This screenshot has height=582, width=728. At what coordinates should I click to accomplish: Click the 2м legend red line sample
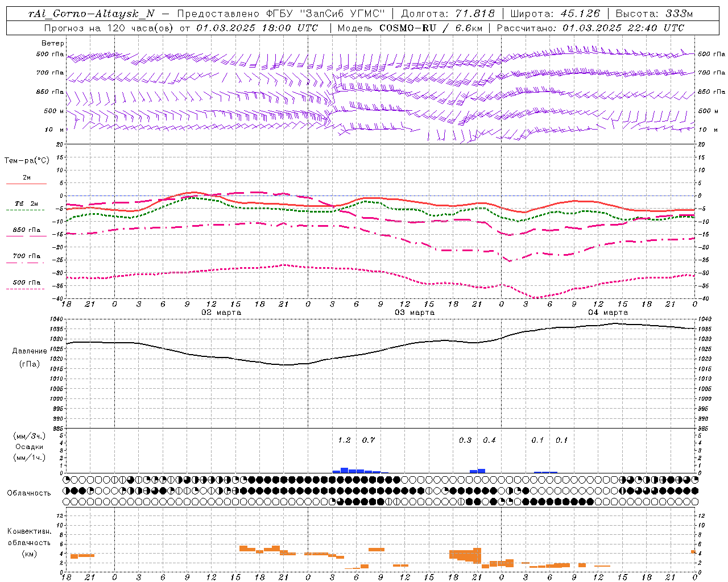click(x=26, y=184)
